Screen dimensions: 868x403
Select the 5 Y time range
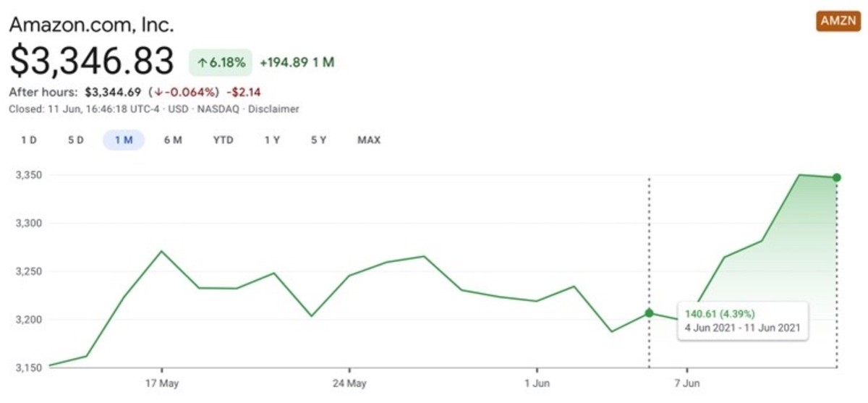318,140
